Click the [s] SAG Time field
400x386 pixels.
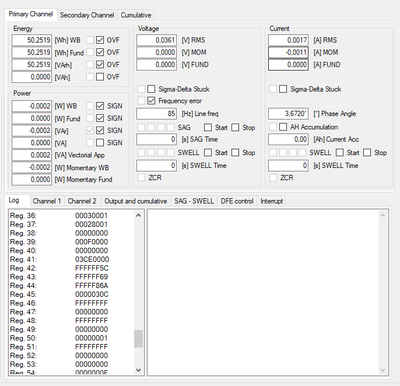coord(156,139)
